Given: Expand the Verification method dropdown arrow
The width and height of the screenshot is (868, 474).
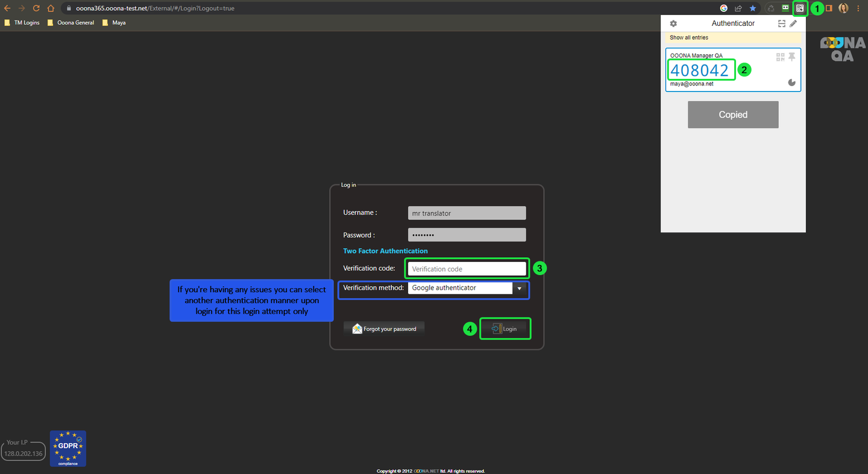Looking at the screenshot, I should click(520, 288).
